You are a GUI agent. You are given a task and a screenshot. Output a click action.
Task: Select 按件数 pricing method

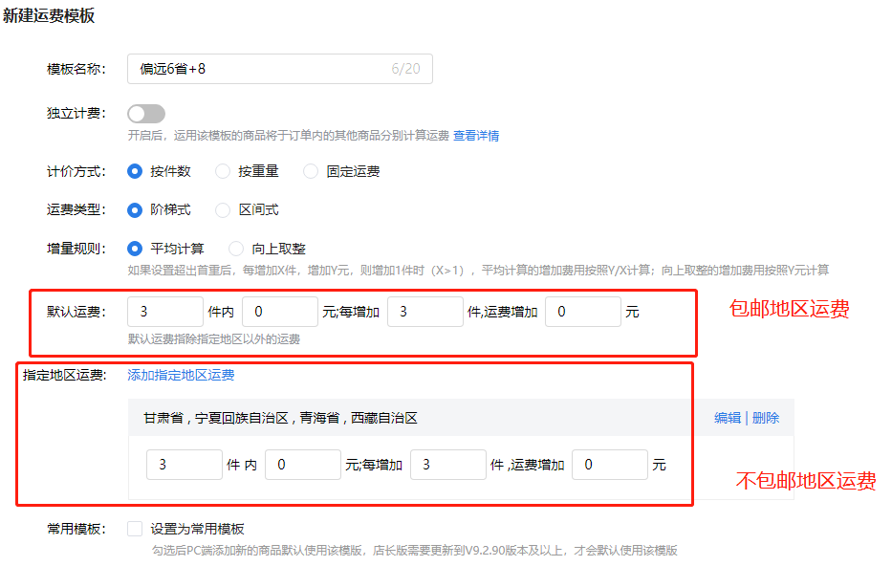tap(136, 171)
